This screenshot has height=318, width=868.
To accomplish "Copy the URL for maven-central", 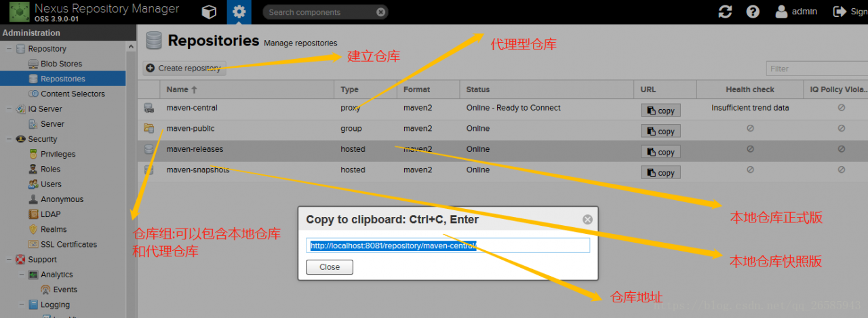I will (660, 111).
